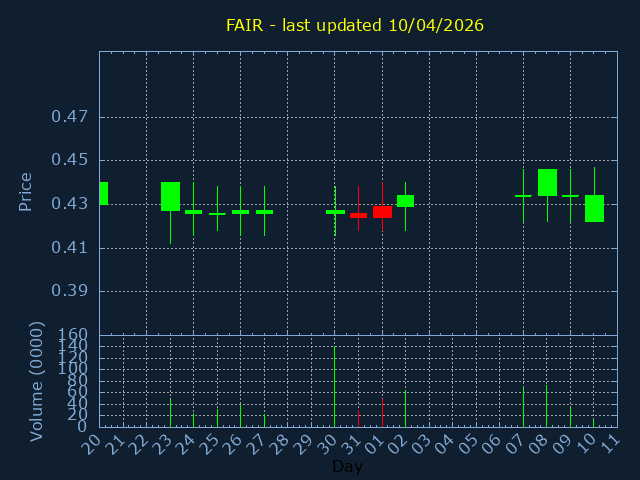Select the partial green candle on day 20

click(103, 193)
